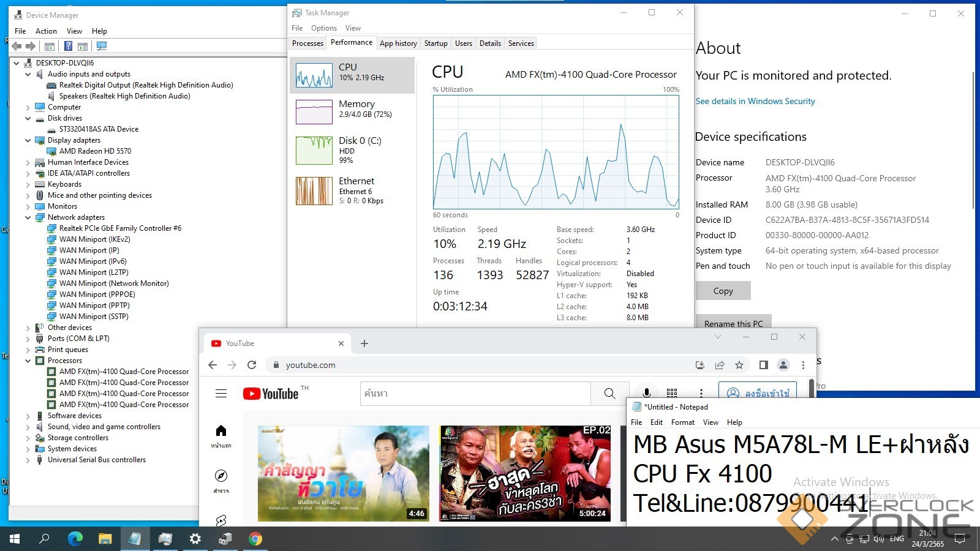Open Edit menu in Notepad
The width and height of the screenshot is (980, 551).
pyautogui.click(x=657, y=422)
